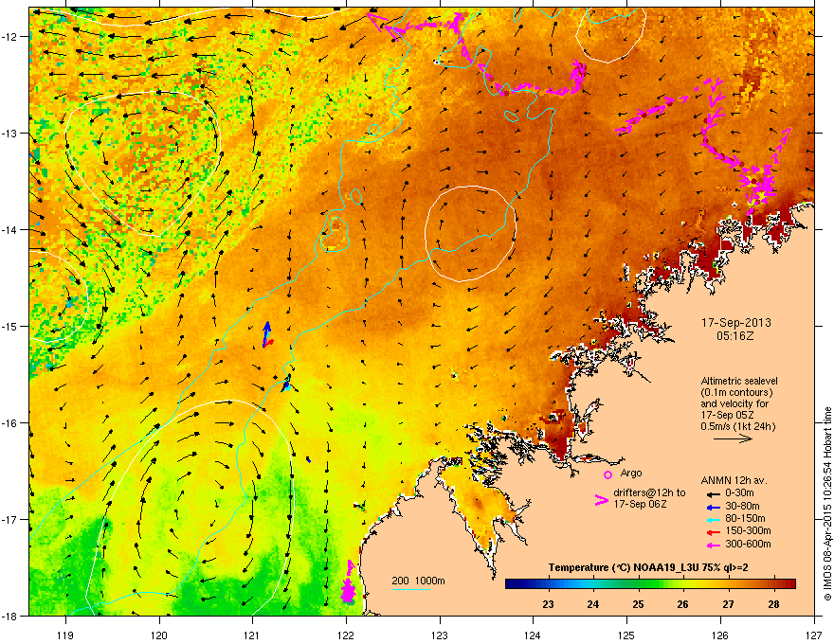Click the '(0.1m contours)' legend text
The height and width of the screenshot is (644, 834).
736,393
